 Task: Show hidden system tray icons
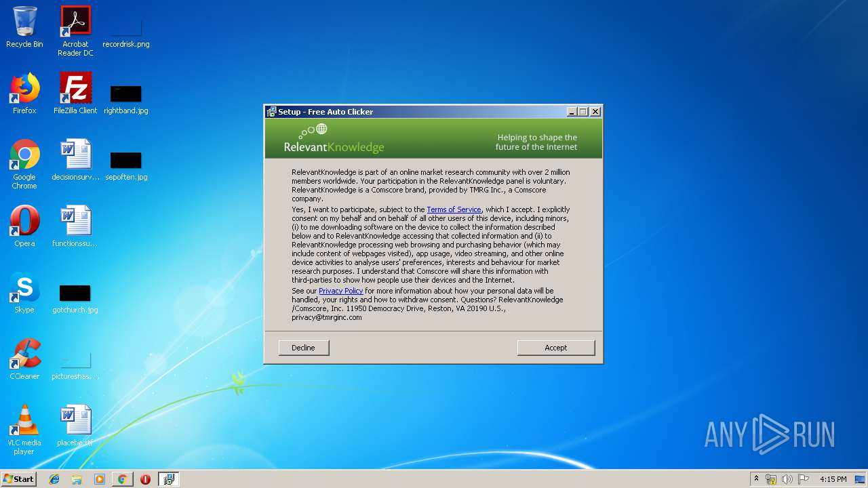tap(756, 479)
